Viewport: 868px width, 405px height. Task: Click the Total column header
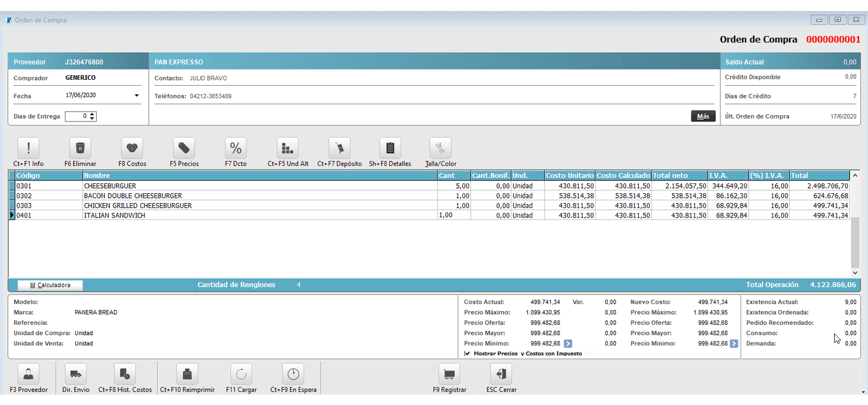pos(821,175)
